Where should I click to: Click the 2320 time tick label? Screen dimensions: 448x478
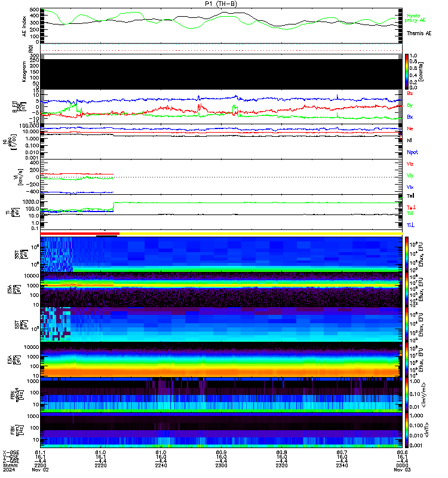(281, 465)
